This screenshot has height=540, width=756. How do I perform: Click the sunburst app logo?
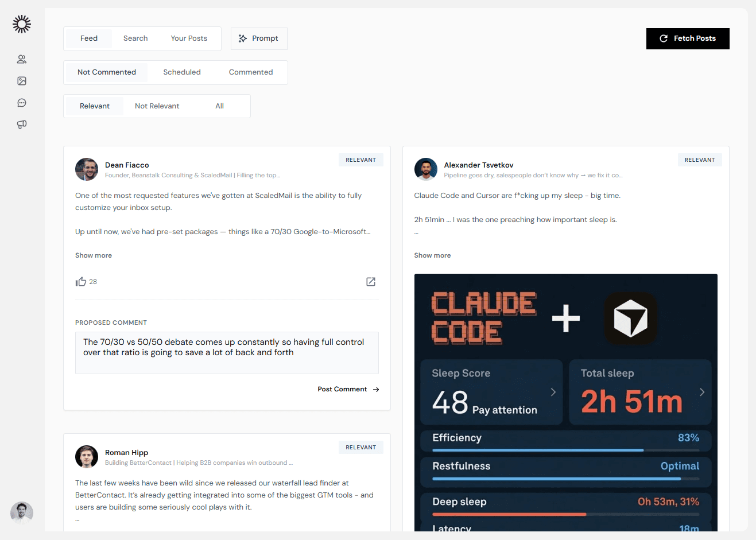click(x=22, y=24)
